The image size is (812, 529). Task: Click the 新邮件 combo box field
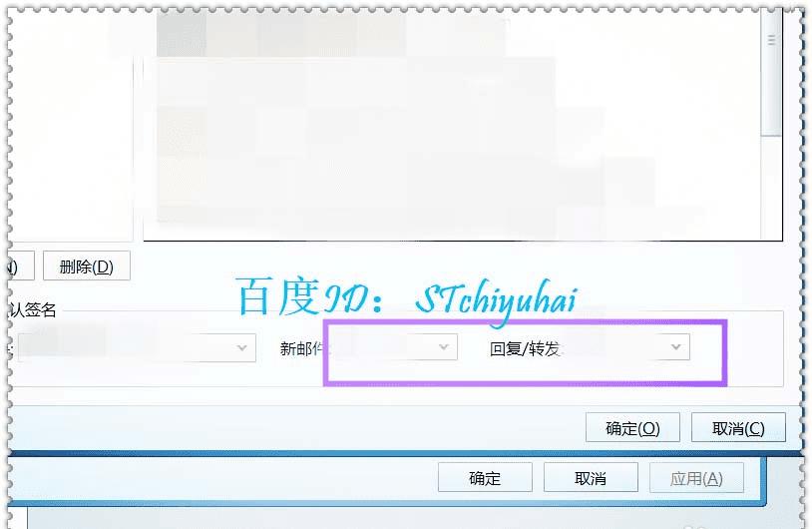[394, 346]
